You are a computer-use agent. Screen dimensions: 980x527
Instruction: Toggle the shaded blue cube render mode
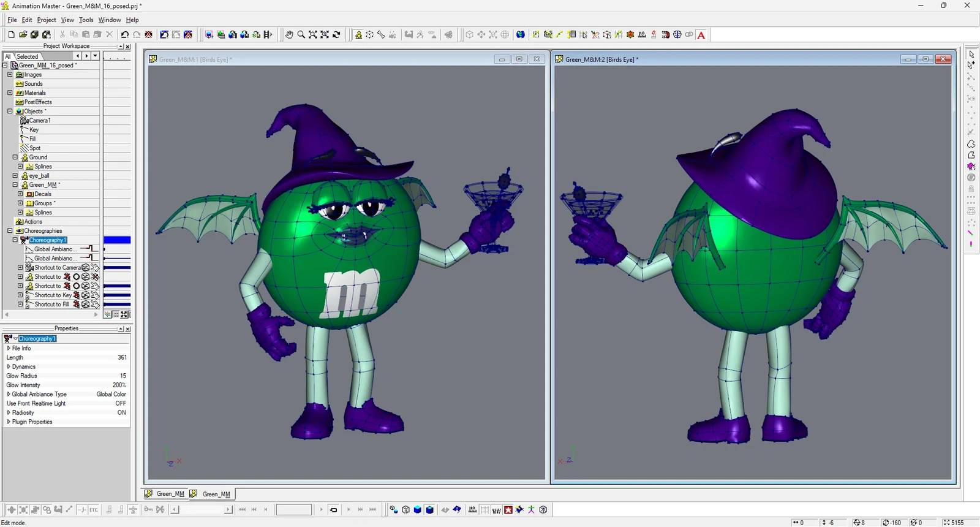coord(418,510)
